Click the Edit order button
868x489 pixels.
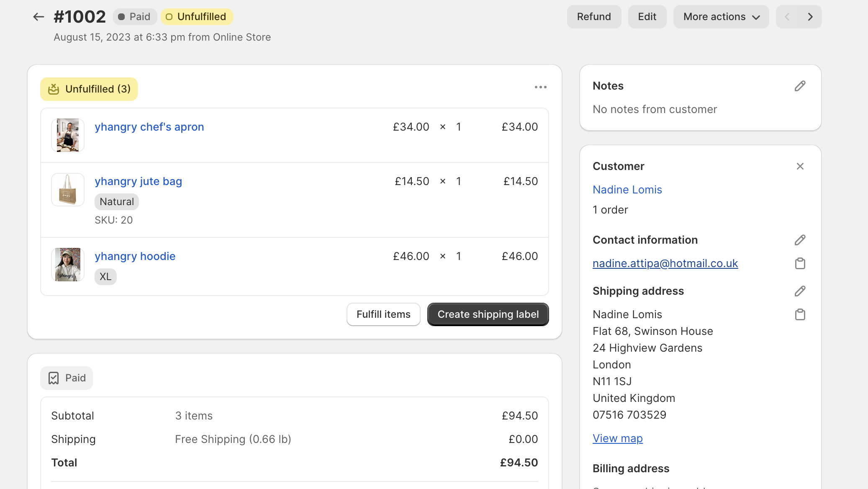click(x=647, y=17)
